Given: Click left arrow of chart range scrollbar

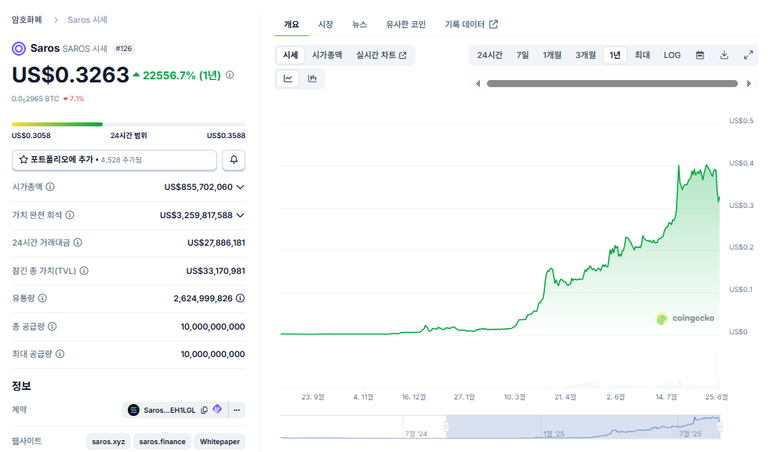Looking at the screenshot, I should point(478,84).
